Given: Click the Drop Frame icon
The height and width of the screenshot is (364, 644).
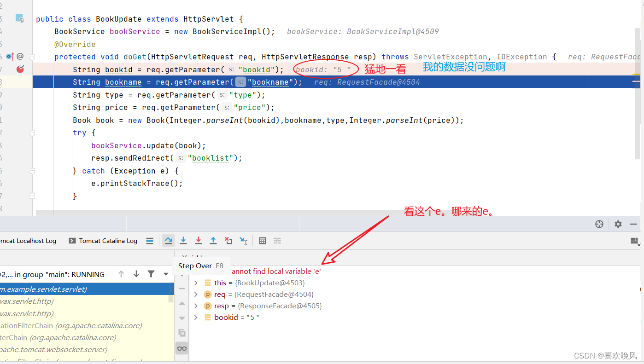Looking at the screenshot, I should (x=228, y=240).
